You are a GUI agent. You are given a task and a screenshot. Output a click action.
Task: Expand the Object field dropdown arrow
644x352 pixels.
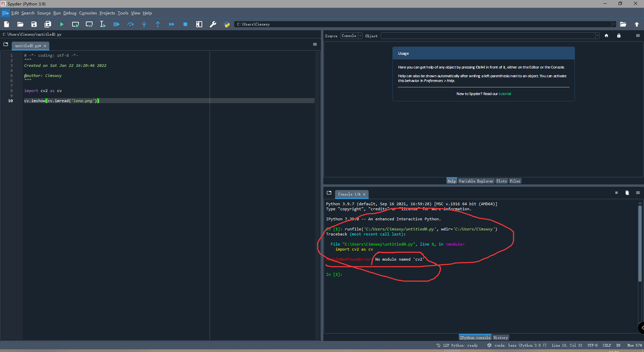(x=597, y=36)
